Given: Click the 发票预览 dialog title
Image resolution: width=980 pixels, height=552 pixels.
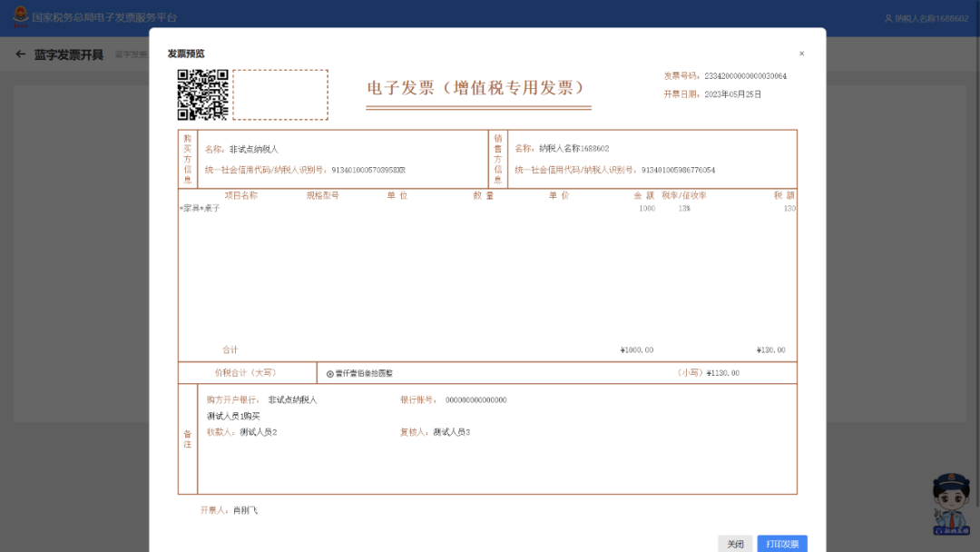Looking at the screenshot, I should click(186, 54).
